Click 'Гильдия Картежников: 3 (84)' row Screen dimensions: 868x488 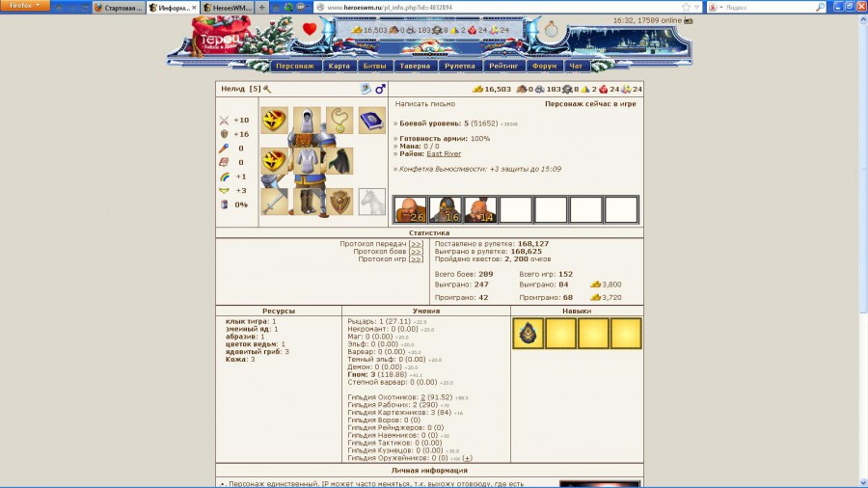(399, 412)
